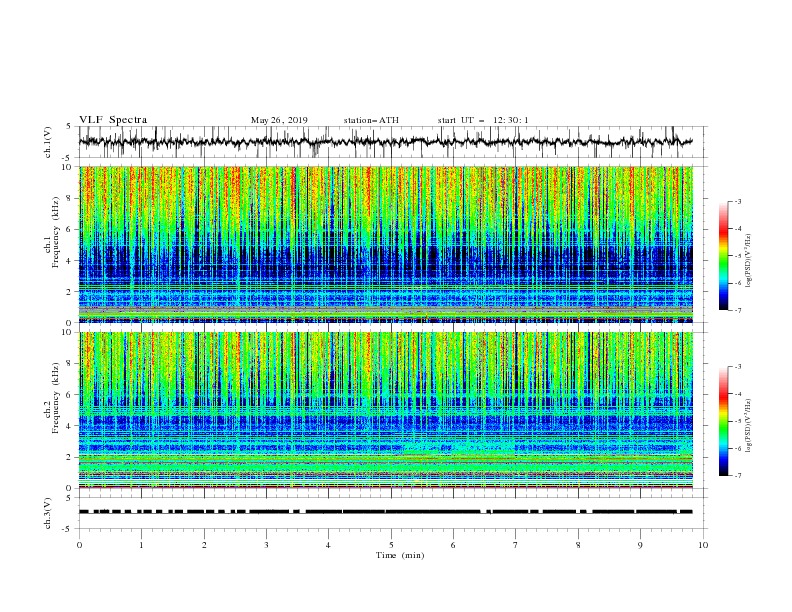The height and width of the screenshot is (612, 792).
Task: Click the ch.2 colorbar "log(PSD)(V²/Hz)" label
Action: coord(748,426)
